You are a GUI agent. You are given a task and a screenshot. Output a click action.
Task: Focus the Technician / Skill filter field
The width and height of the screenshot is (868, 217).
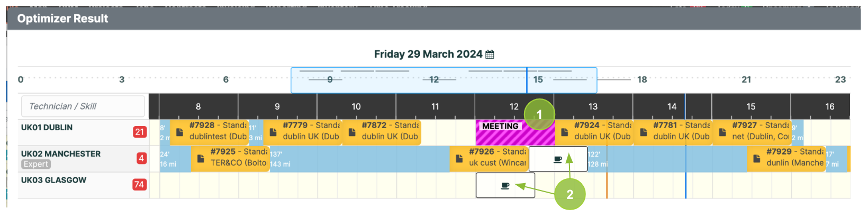[x=83, y=106]
